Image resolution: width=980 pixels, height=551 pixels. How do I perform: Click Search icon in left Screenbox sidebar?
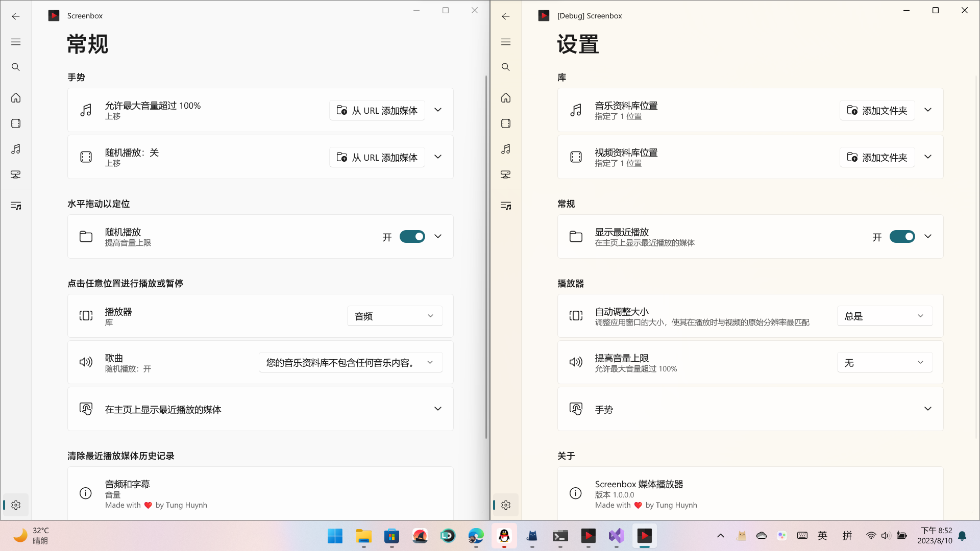pos(16,67)
